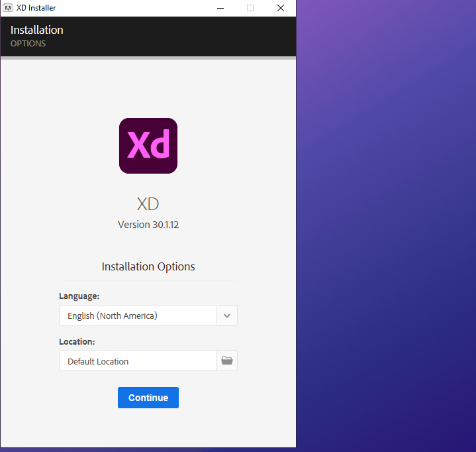The width and height of the screenshot is (476, 452).
Task: Click the Language: label
Action: (x=79, y=296)
